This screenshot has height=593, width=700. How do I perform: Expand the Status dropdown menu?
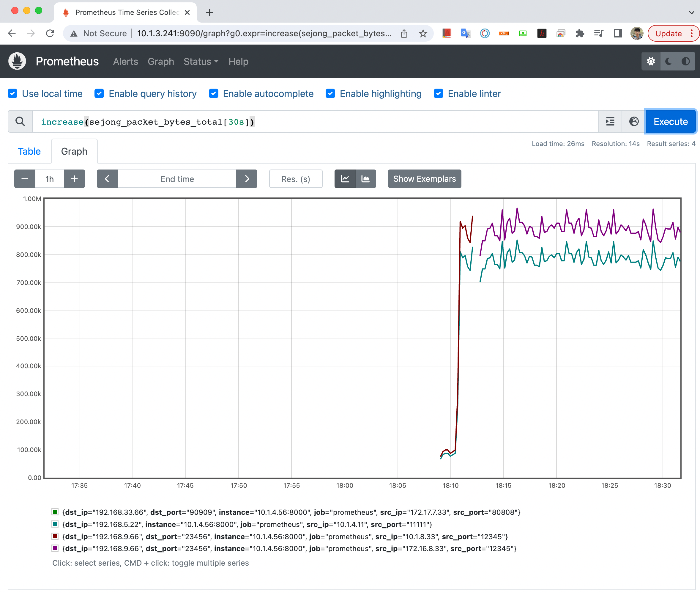[x=201, y=62]
